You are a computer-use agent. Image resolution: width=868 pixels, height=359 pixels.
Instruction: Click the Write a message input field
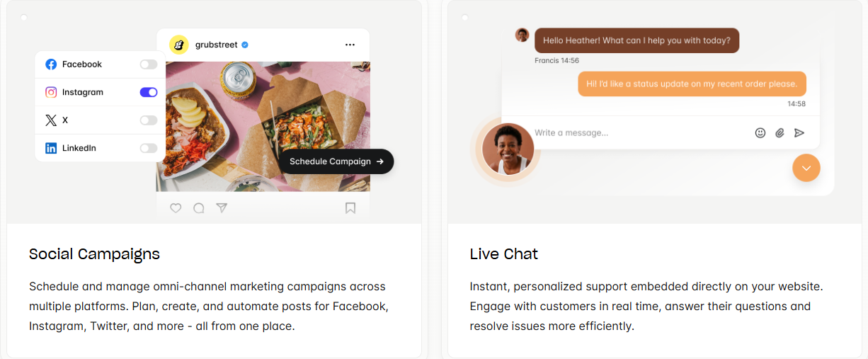coord(641,132)
